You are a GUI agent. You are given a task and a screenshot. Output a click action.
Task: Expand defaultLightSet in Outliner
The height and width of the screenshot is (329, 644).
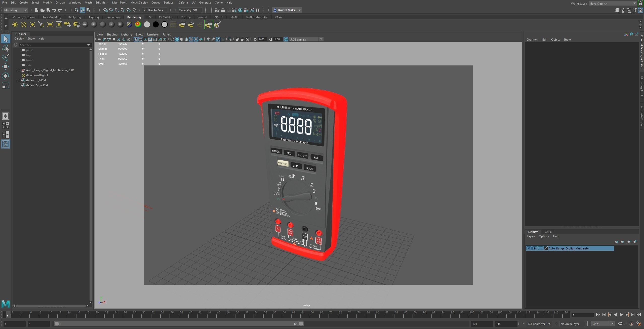click(x=19, y=80)
